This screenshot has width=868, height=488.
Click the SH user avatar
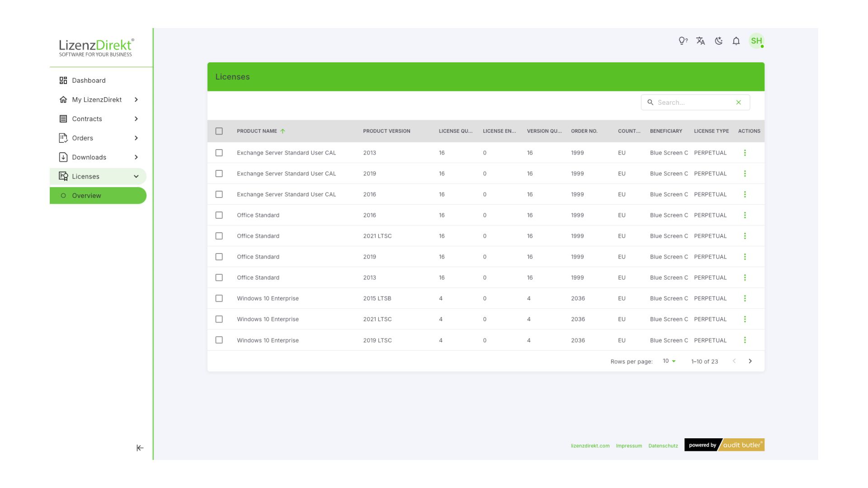click(x=756, y=41)
